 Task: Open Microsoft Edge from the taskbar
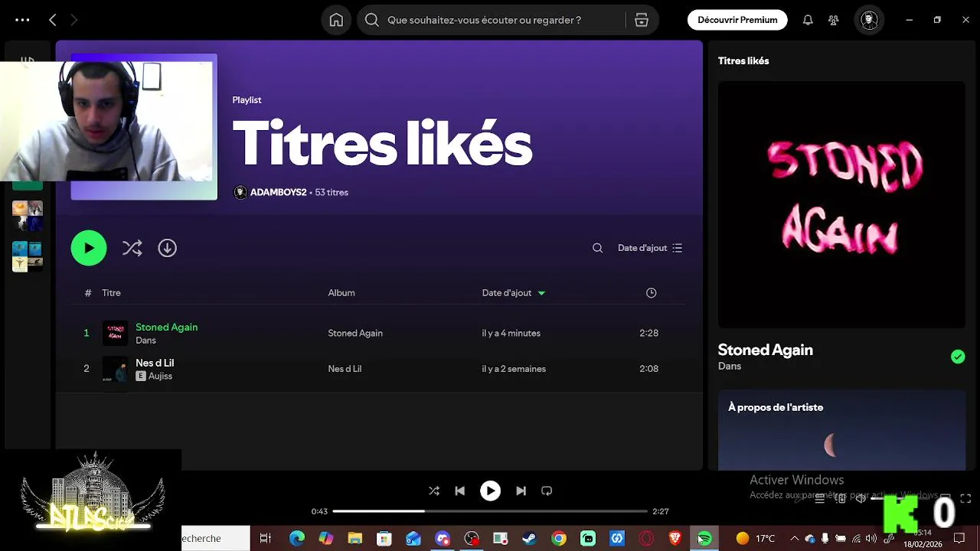pos(297,539)
